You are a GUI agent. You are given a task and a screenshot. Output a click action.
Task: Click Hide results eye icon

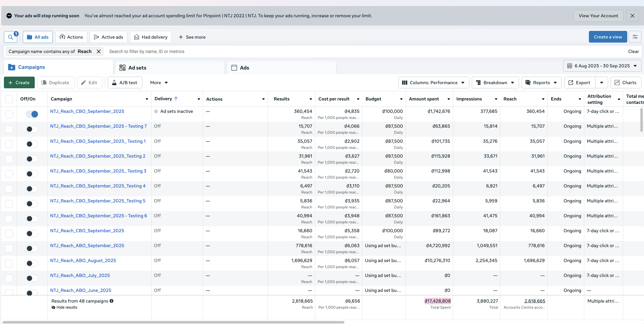[53, 307]
